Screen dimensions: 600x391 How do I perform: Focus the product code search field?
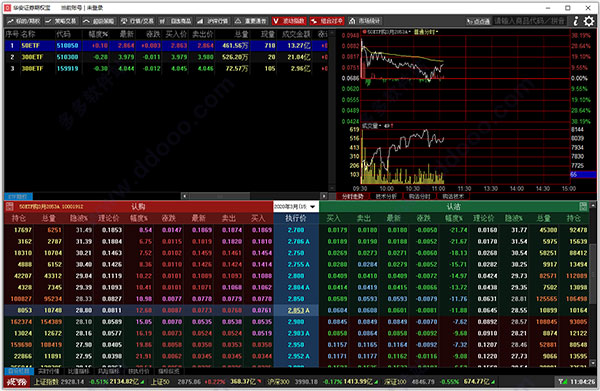pyautogui.click(x=530, y=21)
